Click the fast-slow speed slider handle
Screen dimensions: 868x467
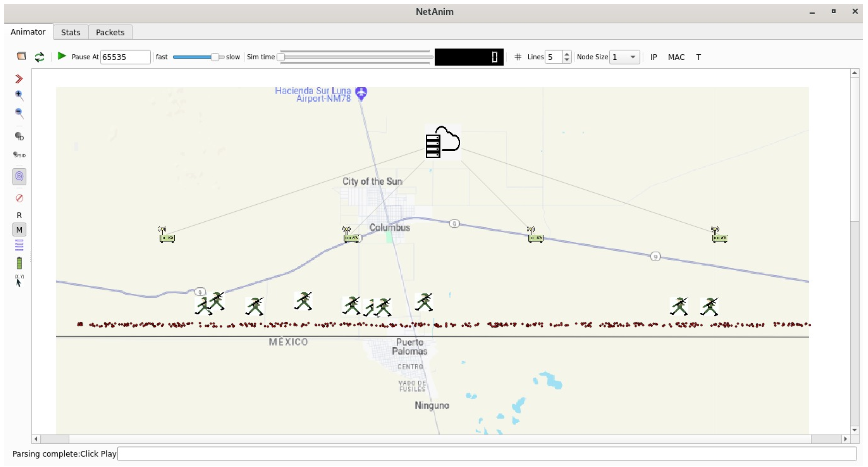click(215, 57)
